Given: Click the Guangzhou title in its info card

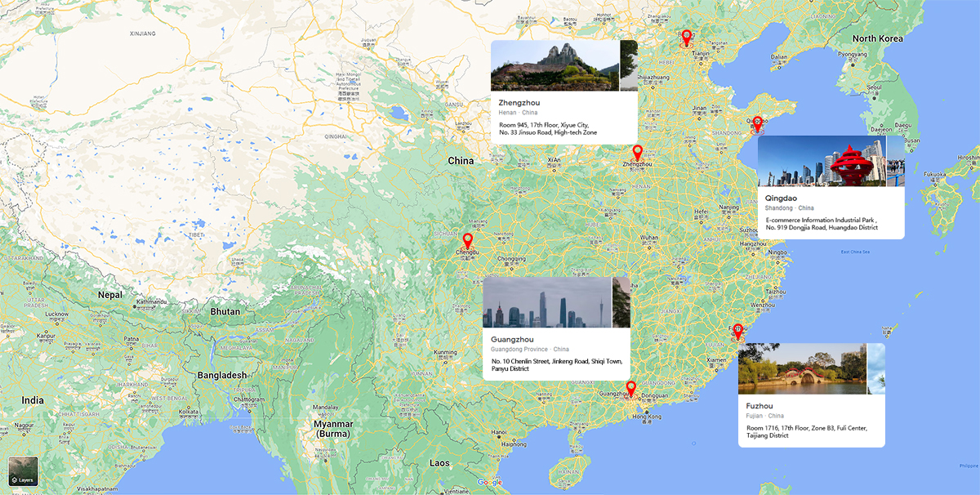Looking at the screenshot, I should click(513, 339).
